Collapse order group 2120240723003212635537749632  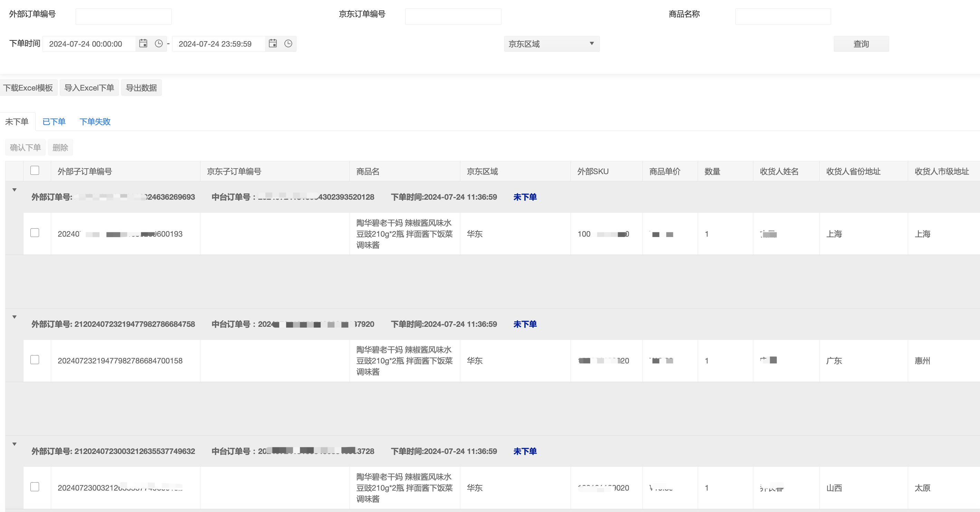click(15, 444)
